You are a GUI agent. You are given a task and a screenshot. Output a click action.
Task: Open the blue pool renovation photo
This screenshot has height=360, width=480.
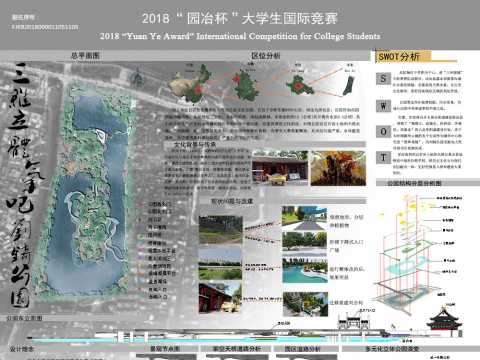pyautogui.click(x=304, y=270)
